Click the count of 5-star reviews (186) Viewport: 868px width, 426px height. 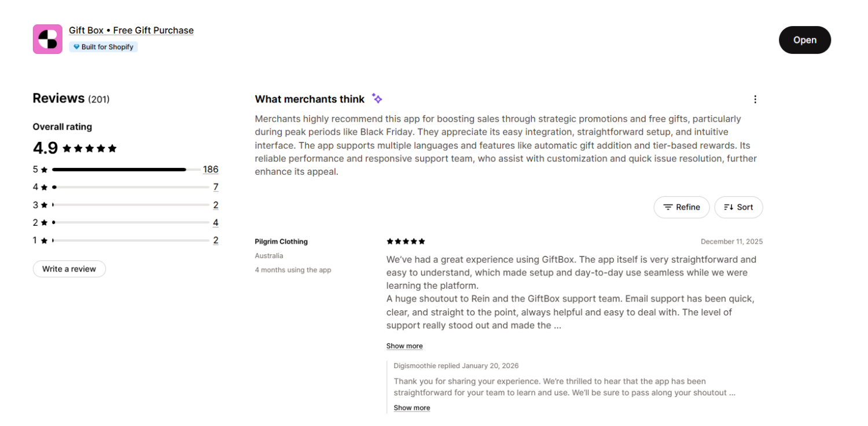point(211,169)
